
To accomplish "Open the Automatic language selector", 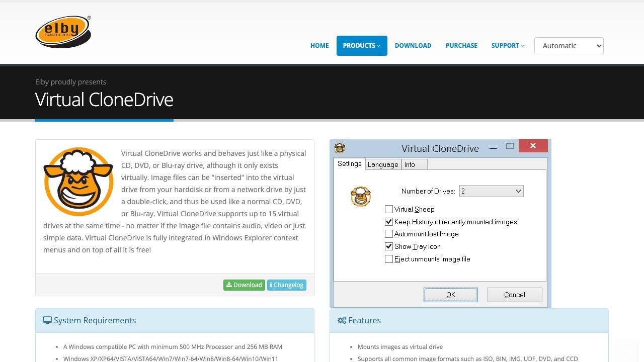I will point(569,46).
